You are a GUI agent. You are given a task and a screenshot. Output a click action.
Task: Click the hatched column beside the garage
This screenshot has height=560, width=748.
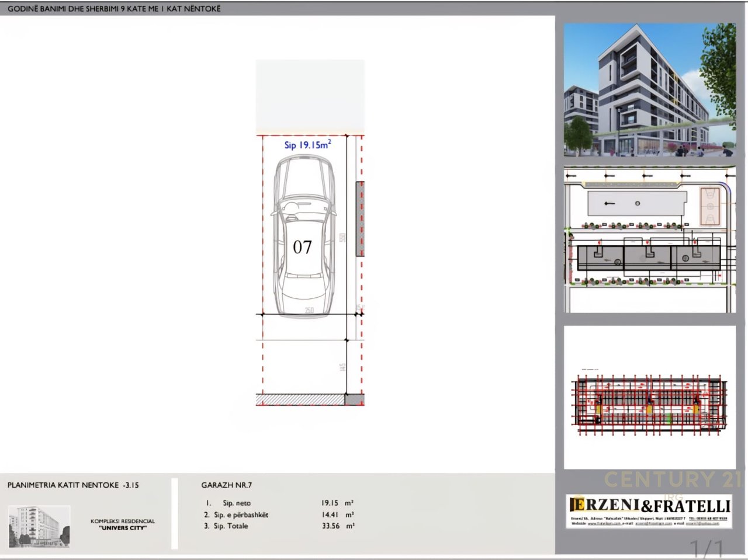[360, 218]
